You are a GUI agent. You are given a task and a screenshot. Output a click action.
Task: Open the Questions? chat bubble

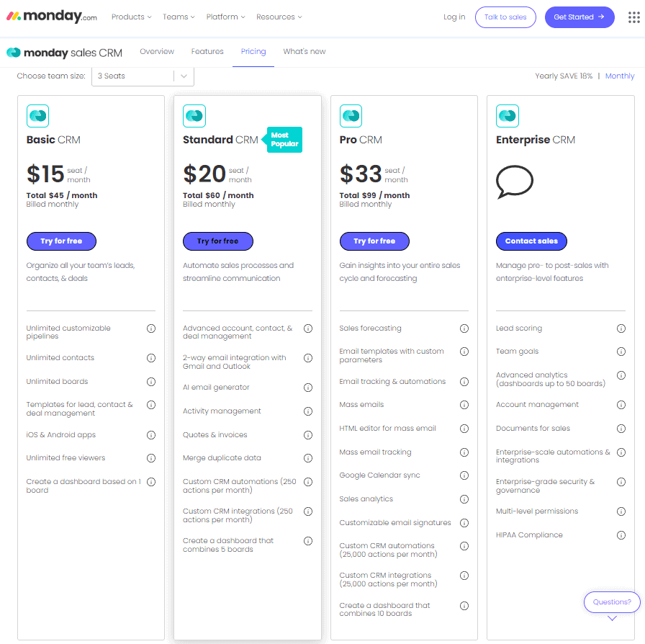(611, 602)
